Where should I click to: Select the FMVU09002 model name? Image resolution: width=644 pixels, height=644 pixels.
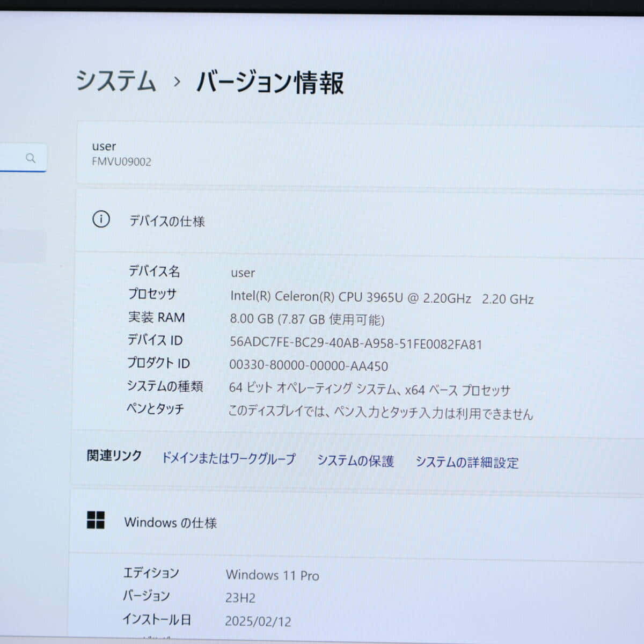coord(121,162)
